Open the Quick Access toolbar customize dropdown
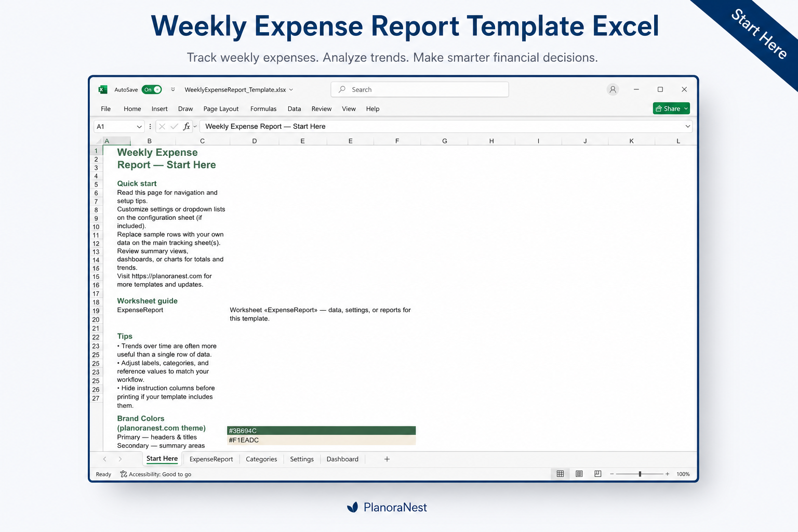 pyautogui.click(x=173, y=89)
